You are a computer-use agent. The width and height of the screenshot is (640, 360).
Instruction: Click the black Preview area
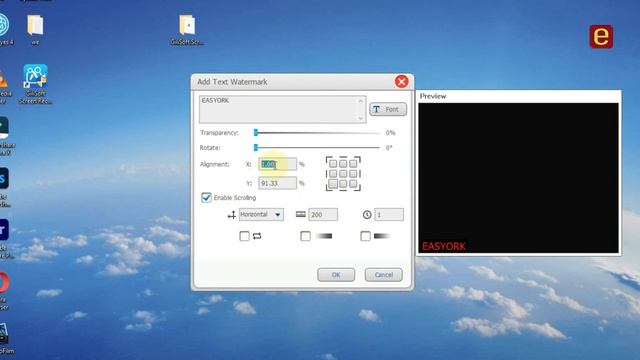(x=518, y=178)
